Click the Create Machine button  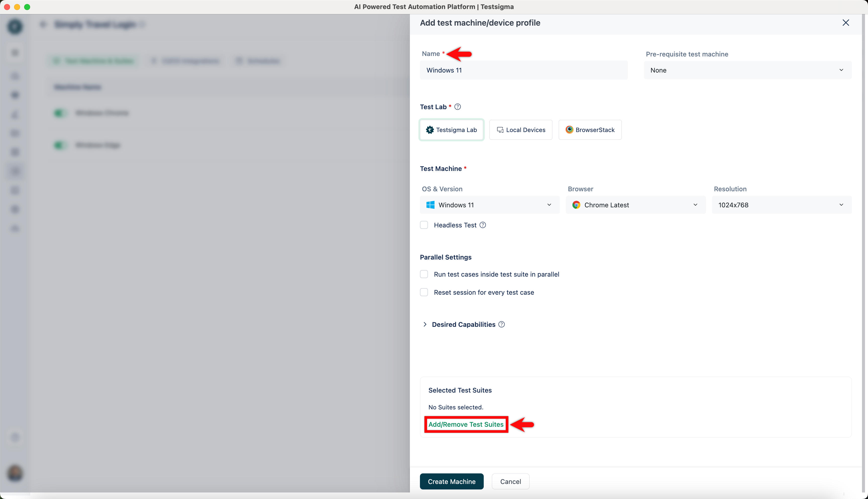452,481
